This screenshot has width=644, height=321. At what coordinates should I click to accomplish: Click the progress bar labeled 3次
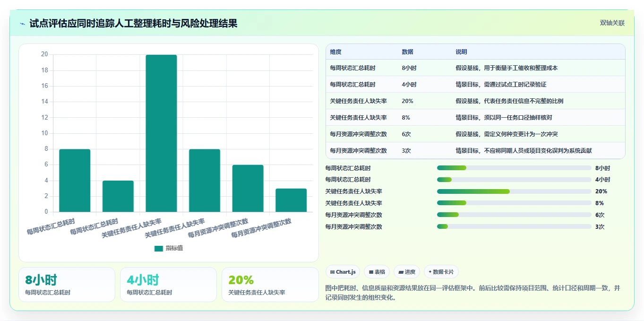click(514, 226)
